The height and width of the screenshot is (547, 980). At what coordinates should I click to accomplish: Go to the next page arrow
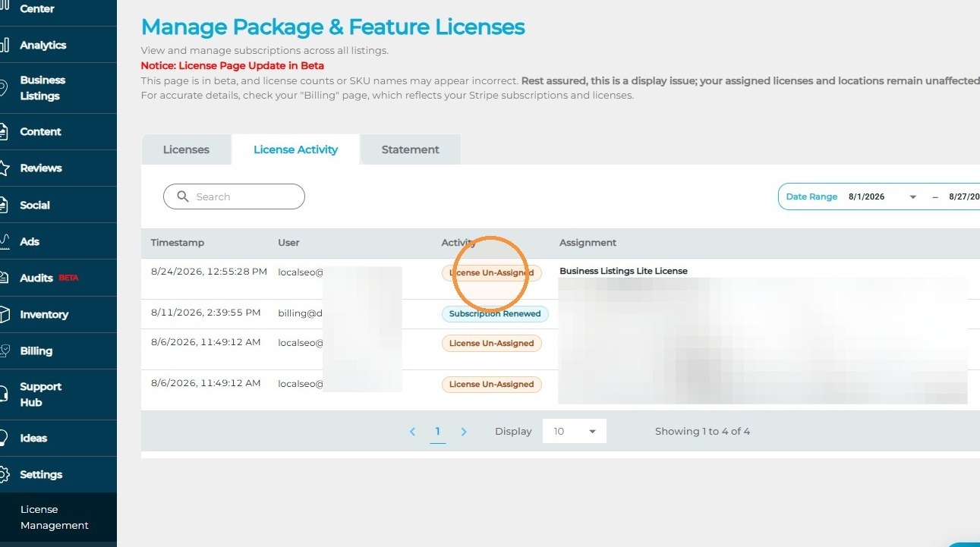(x=464, y=431)
